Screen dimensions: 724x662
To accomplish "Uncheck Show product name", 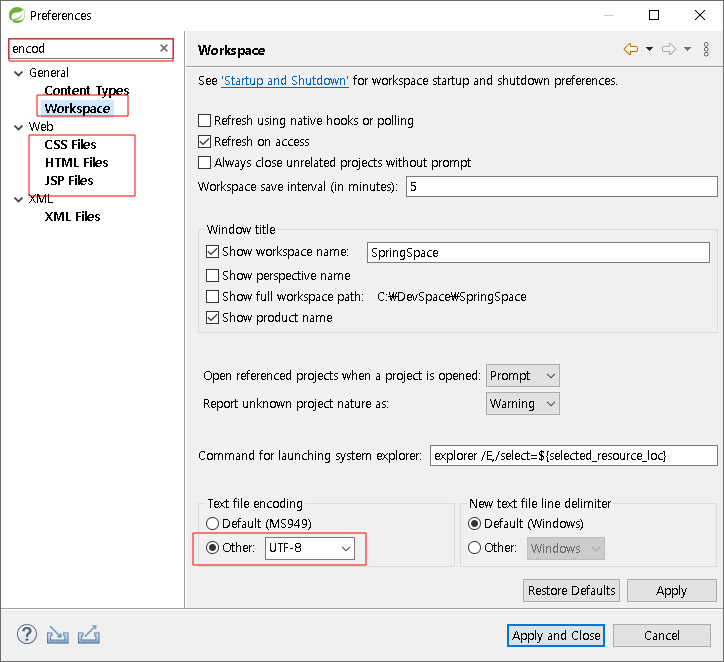I will [x=212, y=318].
